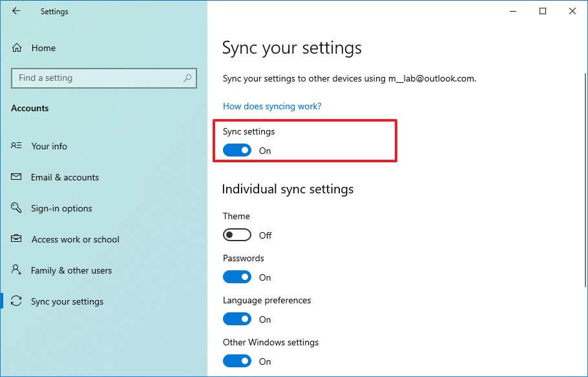The image size is (588, 377).
Task: Open Access work or school
Action: point(76,239)
